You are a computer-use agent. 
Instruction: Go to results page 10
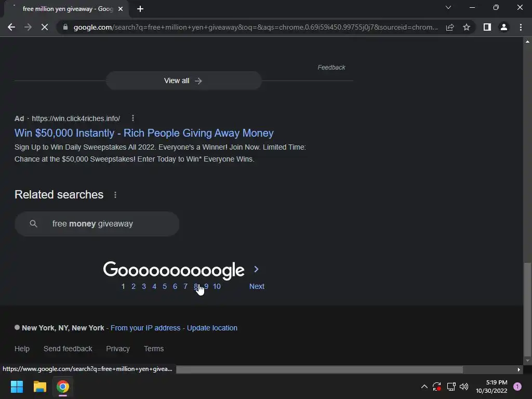coord(217,286)
